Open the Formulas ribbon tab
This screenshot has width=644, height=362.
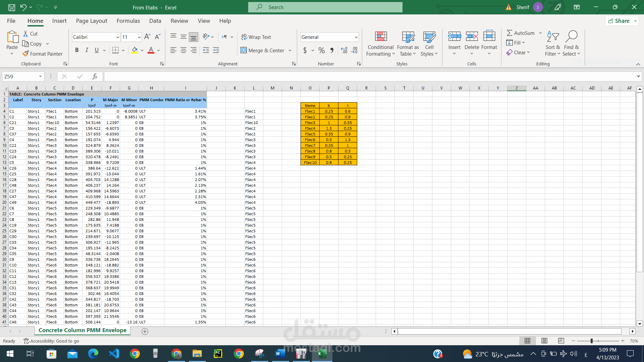128,21
